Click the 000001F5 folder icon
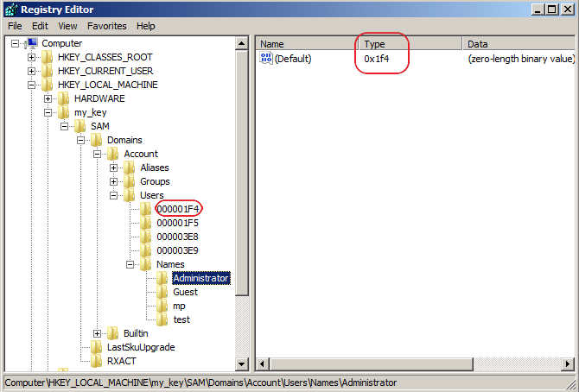 click(146, 223)
